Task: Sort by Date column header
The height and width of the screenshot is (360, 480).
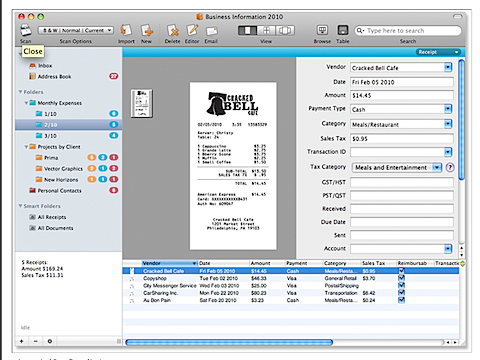Action: 224,263
